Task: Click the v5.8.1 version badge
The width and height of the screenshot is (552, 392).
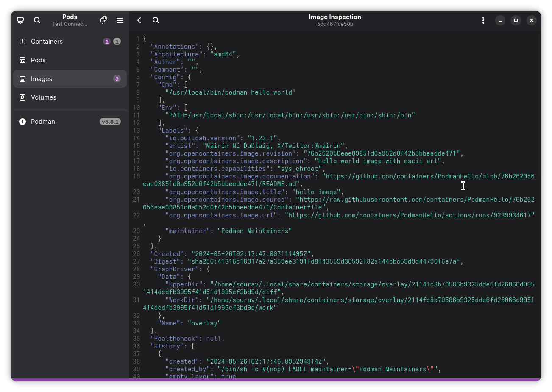Action: 110,122
